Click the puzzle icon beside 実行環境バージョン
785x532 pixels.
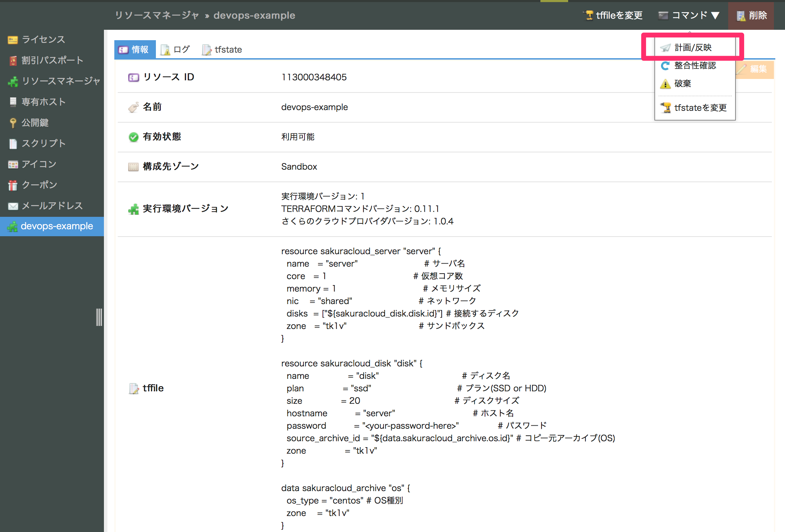coord(133,209)
